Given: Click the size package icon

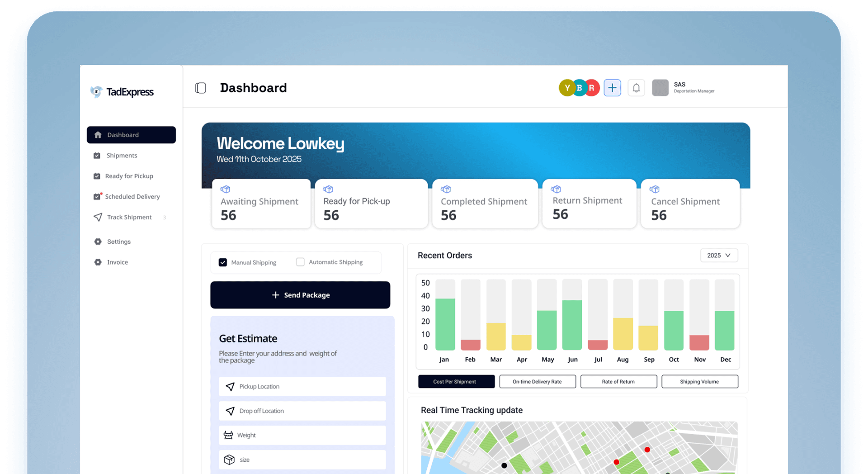Looking at the screenshot, I should [x=229, y=460].
